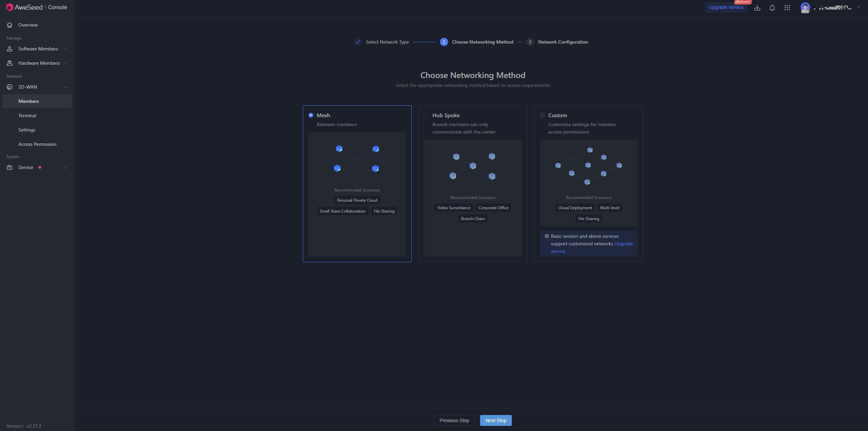Click the Personal Private Cloud tag
868x431 pixels.
tap(357, 200)
